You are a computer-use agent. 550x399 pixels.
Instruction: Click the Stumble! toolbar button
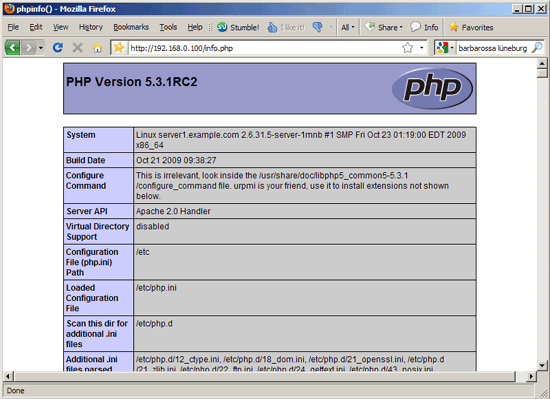click(x=238, y=27)
